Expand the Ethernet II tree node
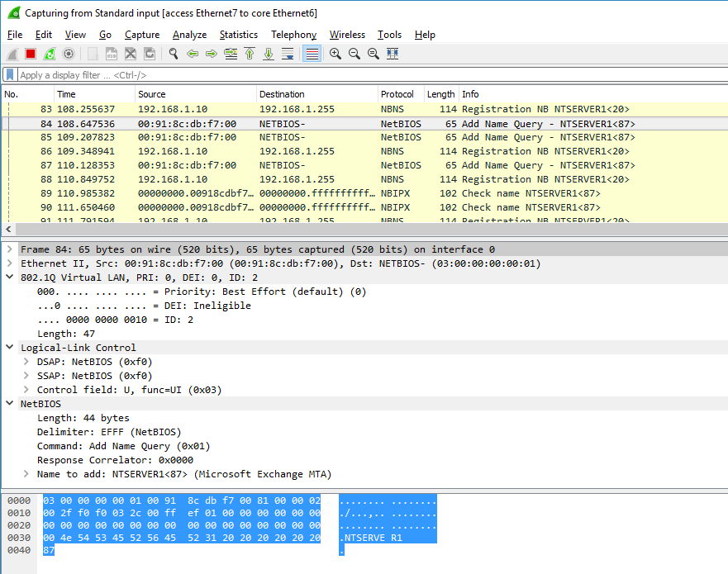 click(9, 263)
